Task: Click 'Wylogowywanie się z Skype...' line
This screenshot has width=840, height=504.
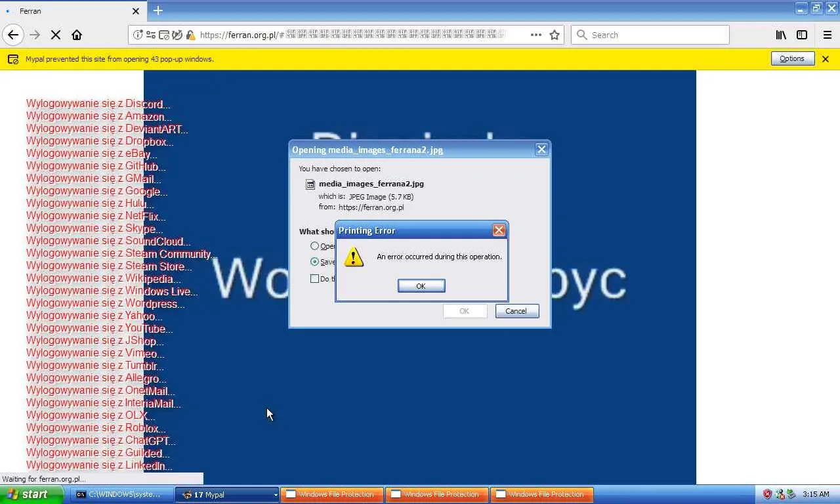Action: tap(94, 229)
